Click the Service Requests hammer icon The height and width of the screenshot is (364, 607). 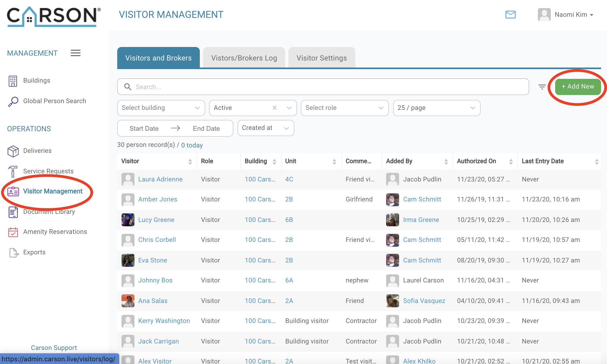13,171
